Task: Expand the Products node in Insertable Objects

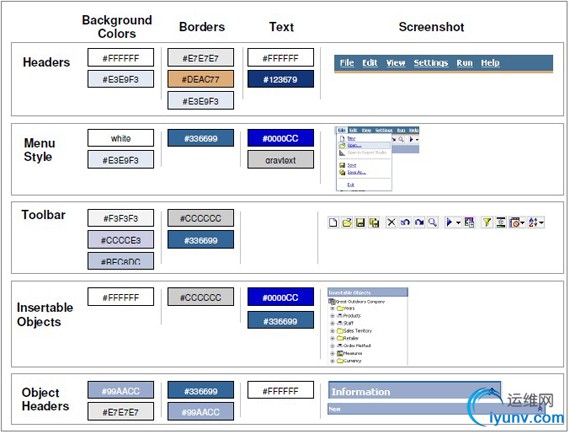Action: [x=332, y=316]
